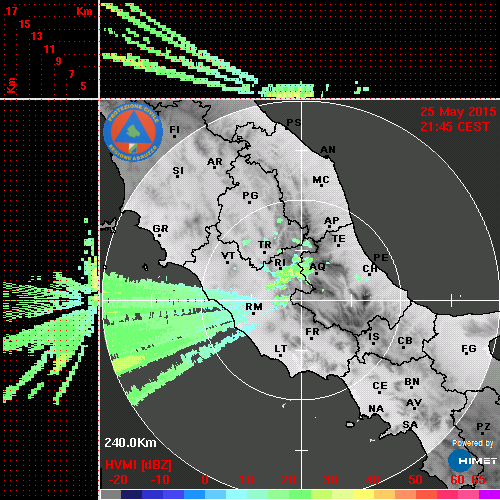Select the dark navy swatch on the color bar
Image resolution: width=500 pixels, height=500 pixels.
[131, 494]
